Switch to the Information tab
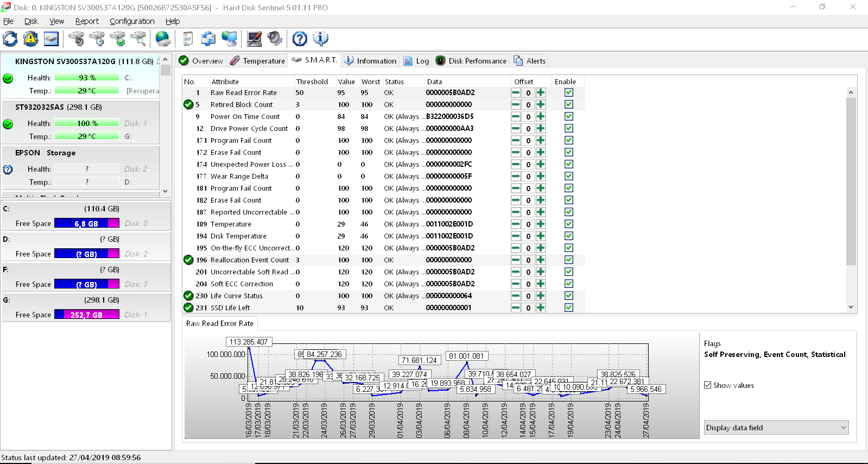 pos(370,61)
